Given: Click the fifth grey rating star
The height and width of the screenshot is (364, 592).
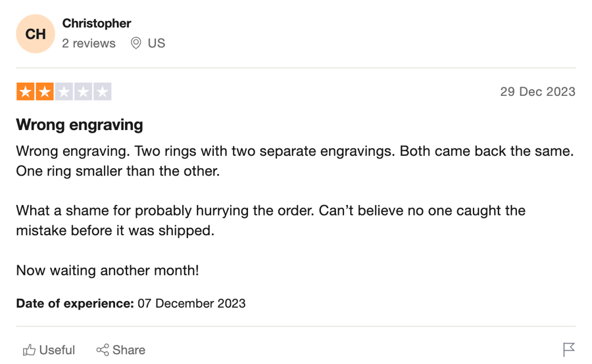Looking at the screenshot, I should point(103,92).
